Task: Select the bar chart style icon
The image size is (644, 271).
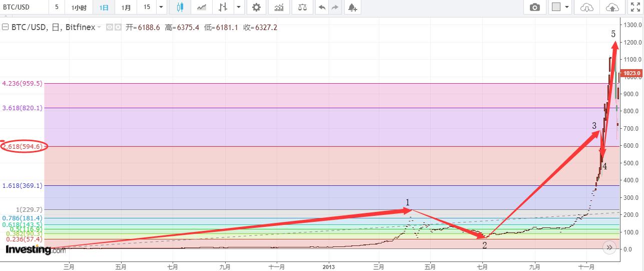Action: (223, 7)
